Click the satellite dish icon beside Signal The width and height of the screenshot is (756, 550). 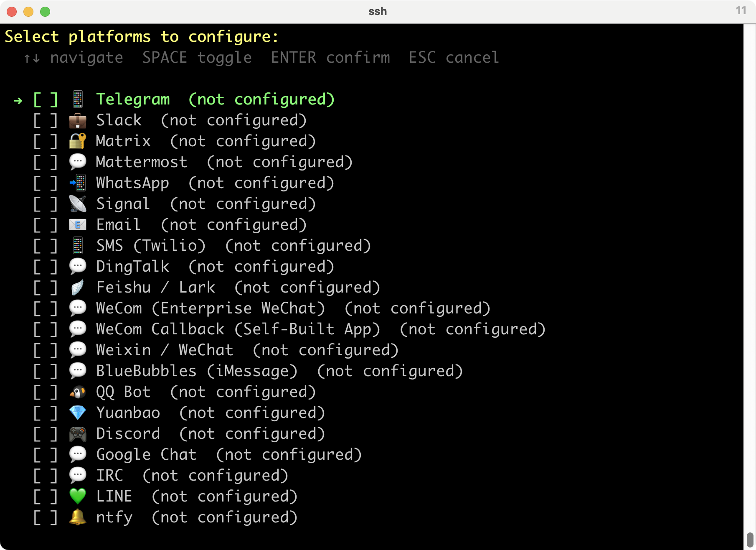pos(78,204)
